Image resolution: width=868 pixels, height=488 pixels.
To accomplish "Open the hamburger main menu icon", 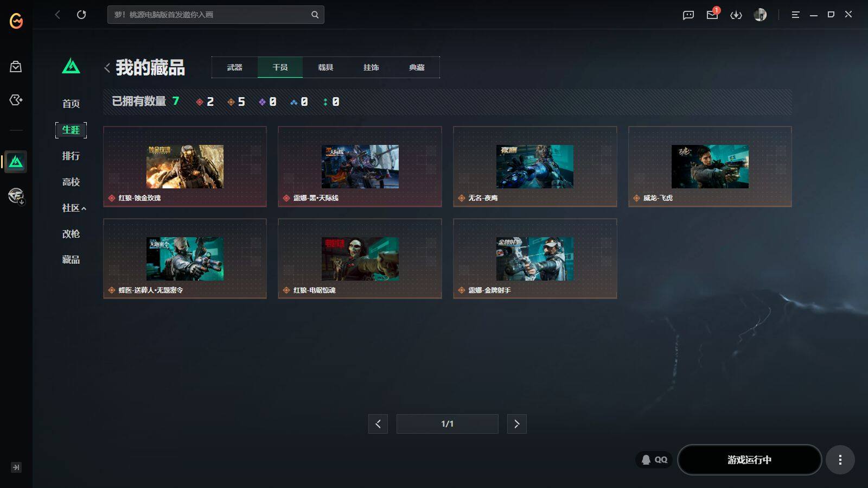I will tap(795, 15).
